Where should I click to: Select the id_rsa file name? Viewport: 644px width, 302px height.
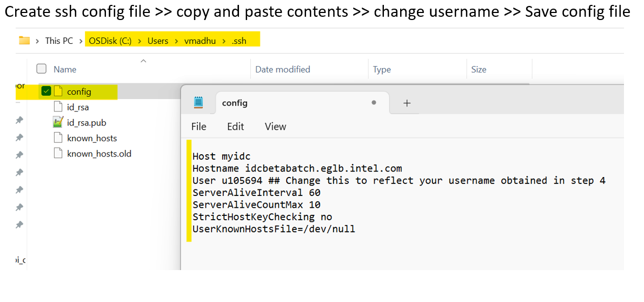click(78, 107)
